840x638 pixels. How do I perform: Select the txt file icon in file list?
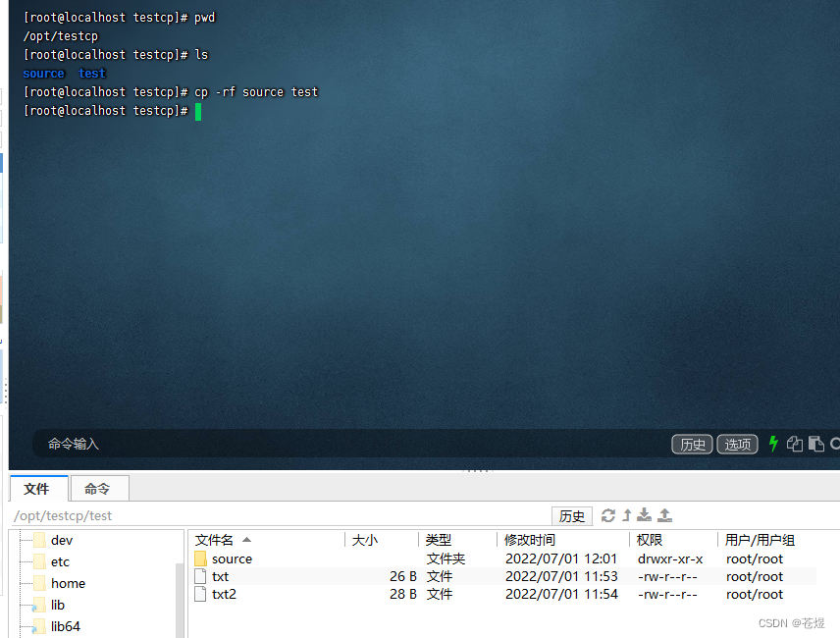[x=203, y=576]
